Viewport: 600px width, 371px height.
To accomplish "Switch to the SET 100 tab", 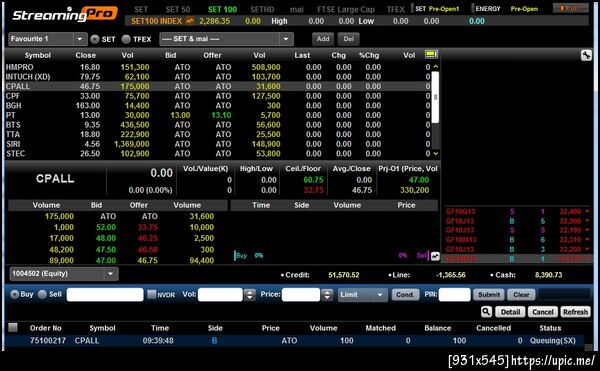I will pyautogui.click(x=222, y=9).
